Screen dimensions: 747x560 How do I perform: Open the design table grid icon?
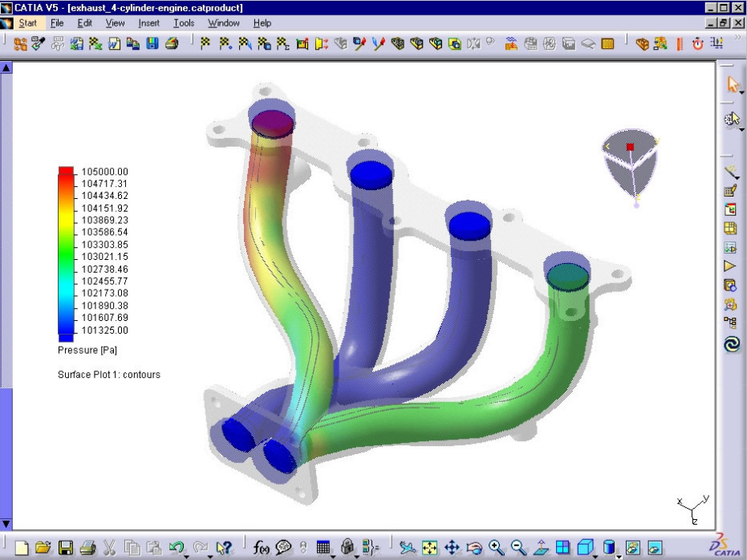tap(323, 548)
